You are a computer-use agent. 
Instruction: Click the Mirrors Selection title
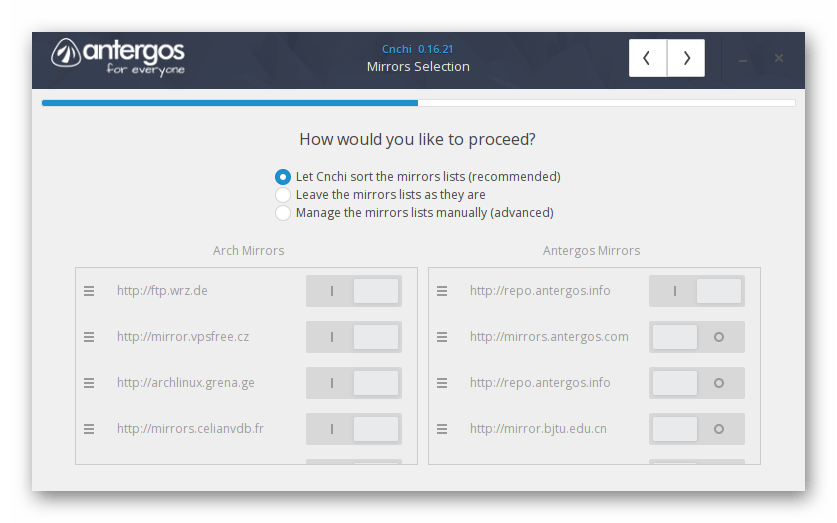(418, 67)
